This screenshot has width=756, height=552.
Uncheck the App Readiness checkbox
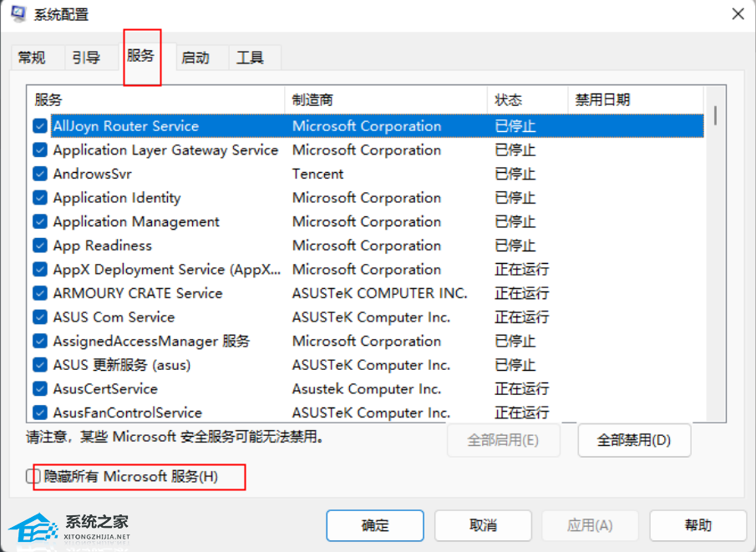(x=40, y=246)
